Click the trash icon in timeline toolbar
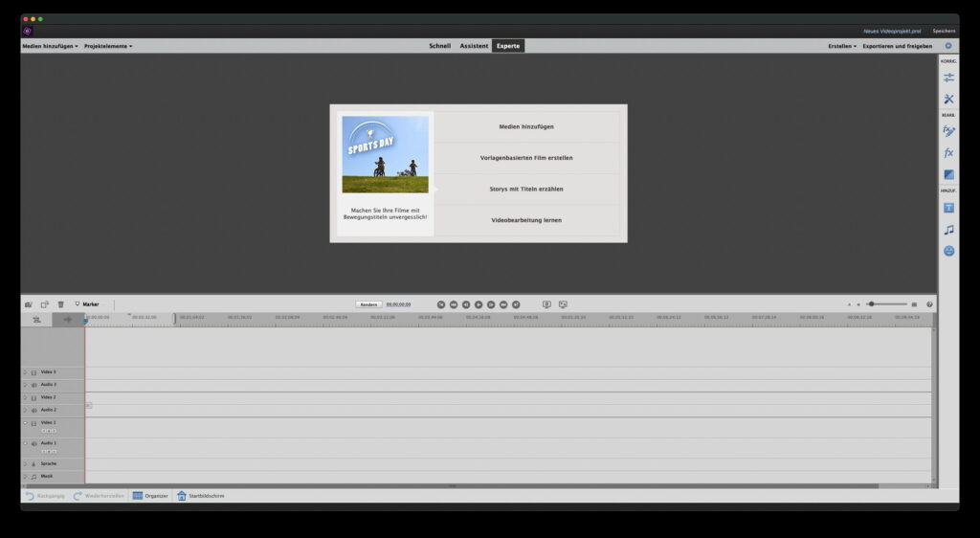Screen dimensions: 980x538 [x=60, y=304]
